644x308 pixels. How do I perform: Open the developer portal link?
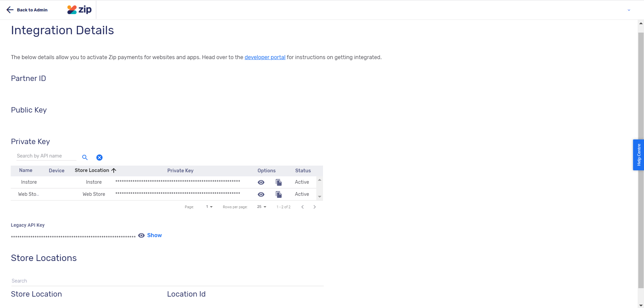coord(265,57)
